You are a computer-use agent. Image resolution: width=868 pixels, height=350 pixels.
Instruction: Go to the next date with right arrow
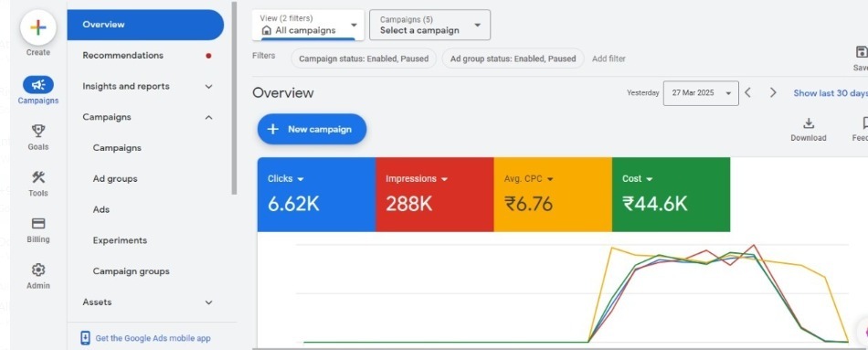[x=773, y=92]
